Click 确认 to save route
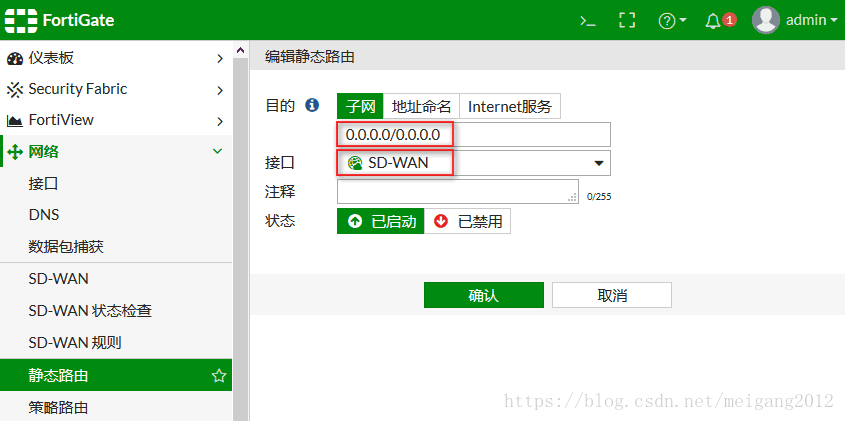Screen dimensions: 845x421 (484, 295)
